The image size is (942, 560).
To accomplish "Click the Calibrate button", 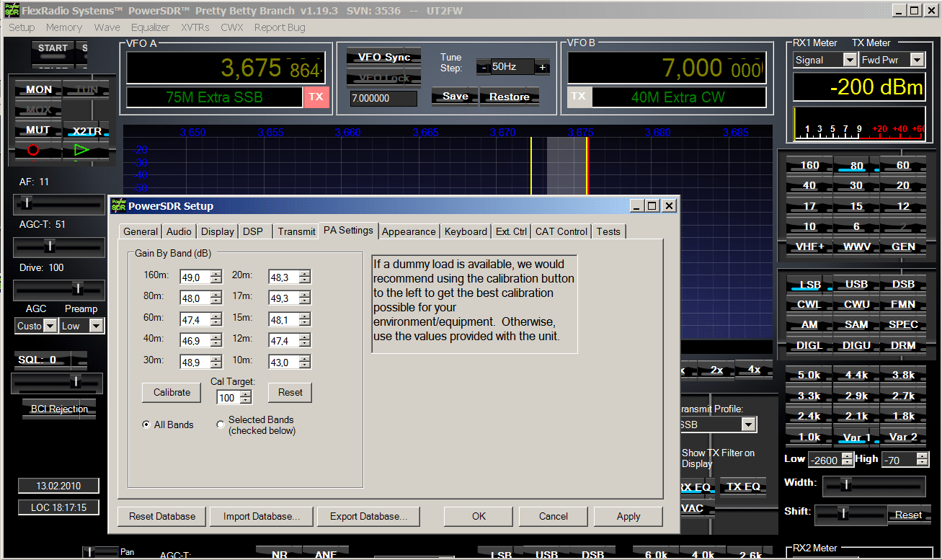I will click(172, 392).
